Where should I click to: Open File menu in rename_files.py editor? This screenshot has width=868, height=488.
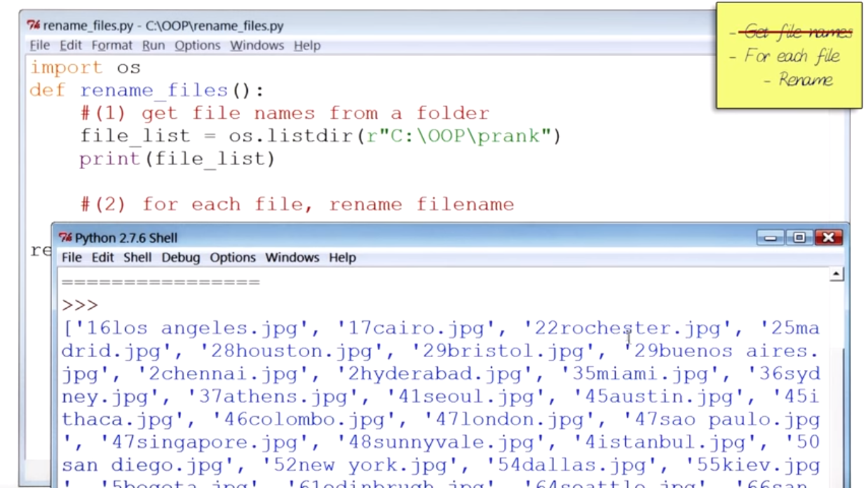(x=39, y=46)
